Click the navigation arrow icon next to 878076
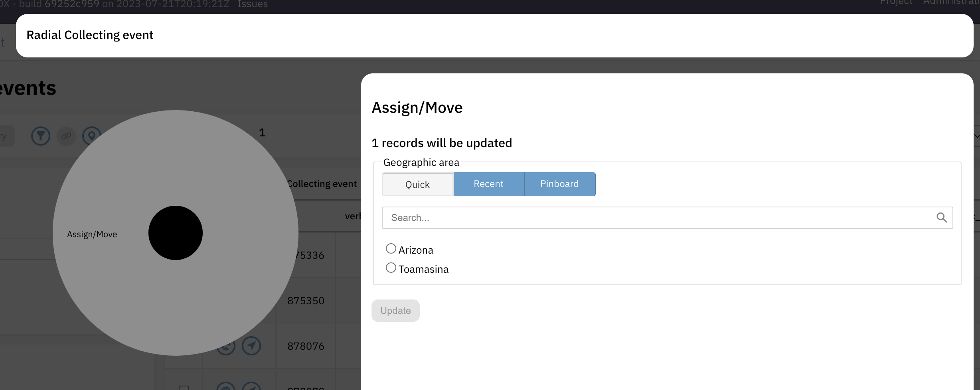This screenshot has height=390, width=980. pyautogui.click(x=251, y=346)
